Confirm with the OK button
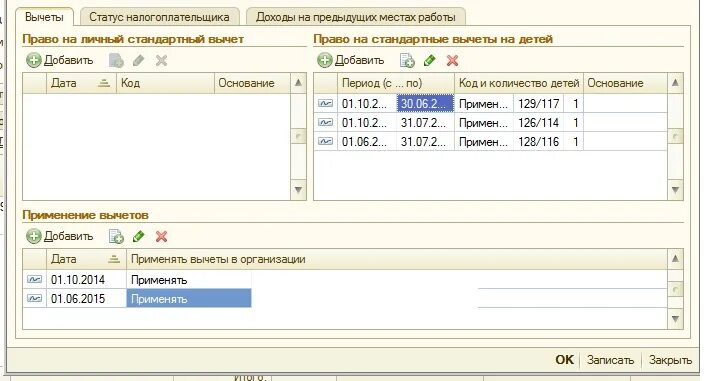This screenshot has height=381, width=704. pyautogui.click(x=564, y=360)
